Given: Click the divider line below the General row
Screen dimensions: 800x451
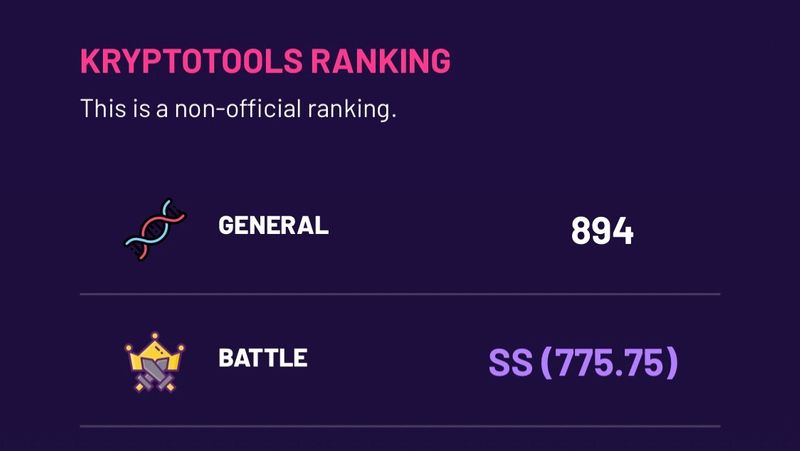Looking at the screenshot, I should click(400, 295).
